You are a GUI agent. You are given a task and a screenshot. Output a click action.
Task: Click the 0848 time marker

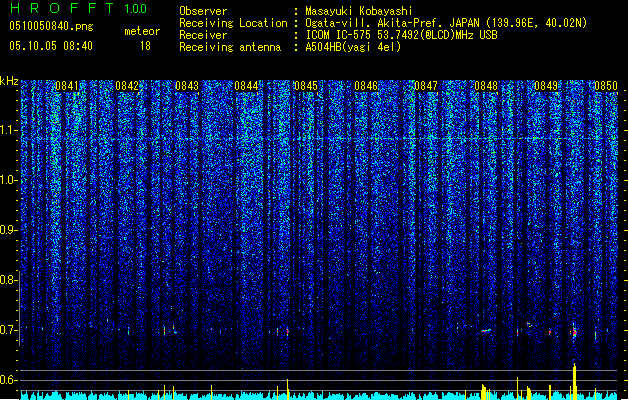click(486, 86)
